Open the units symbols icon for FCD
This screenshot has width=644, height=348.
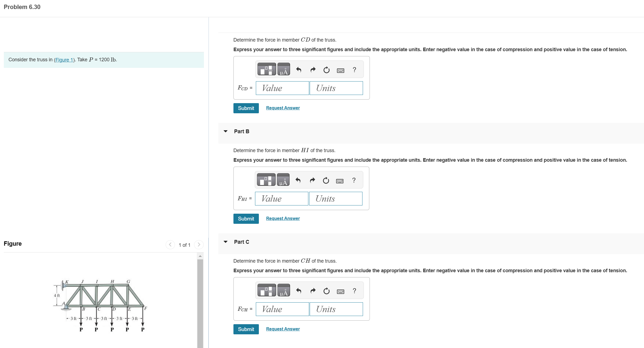[283, 69]
